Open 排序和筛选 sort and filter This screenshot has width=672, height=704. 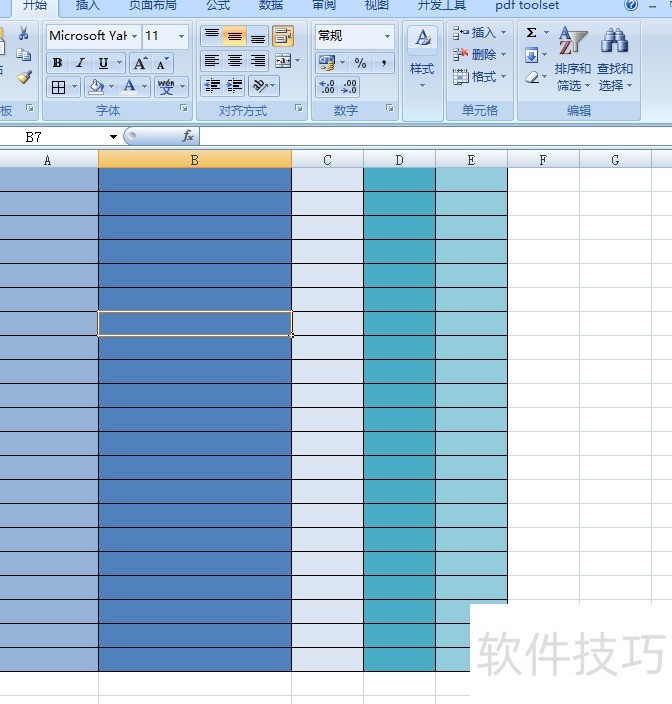[573, 58]
